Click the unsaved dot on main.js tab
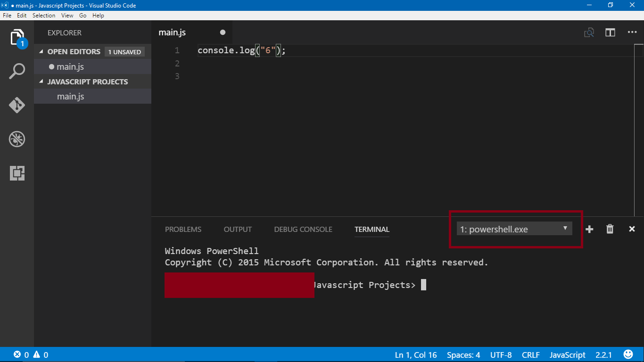 pyautogui.click(x=223, y=33)
